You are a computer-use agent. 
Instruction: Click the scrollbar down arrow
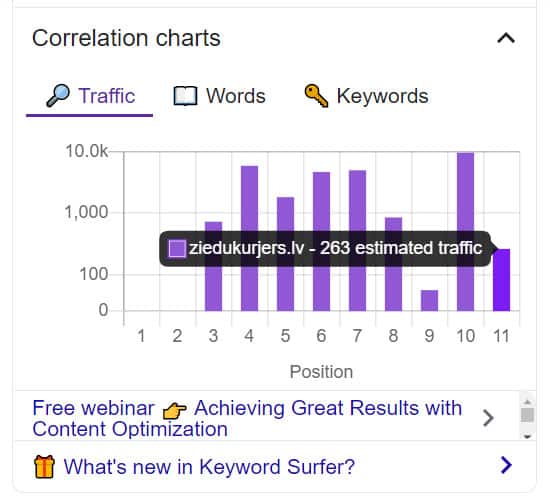[x=527, y=436]
